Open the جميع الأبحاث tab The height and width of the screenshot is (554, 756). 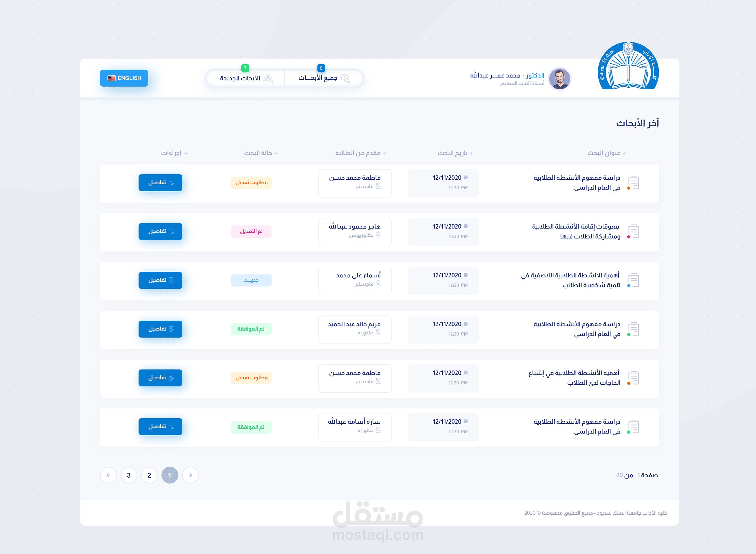[324, 78]
